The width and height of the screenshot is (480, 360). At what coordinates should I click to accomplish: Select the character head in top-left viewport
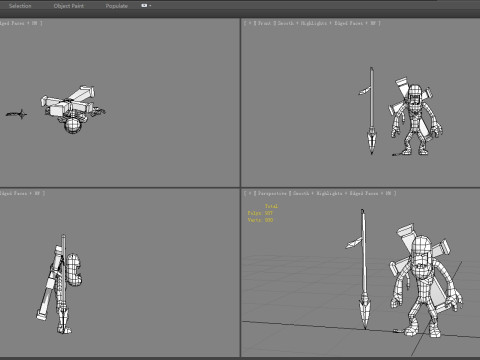73,126
